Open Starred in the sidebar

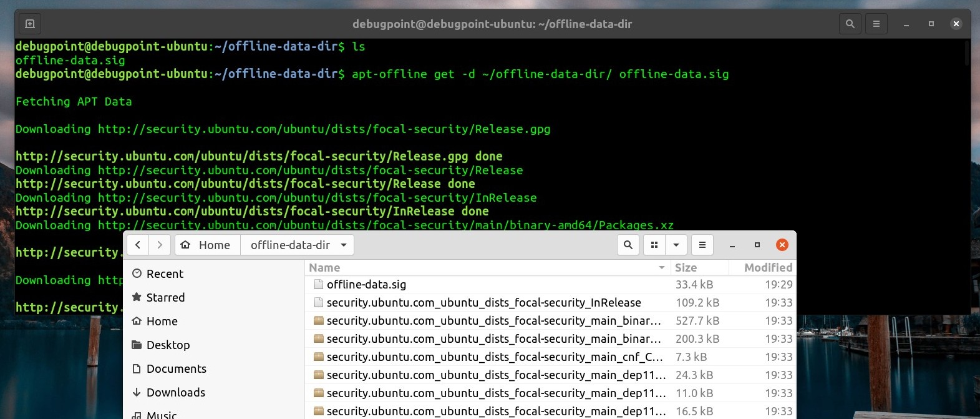[x=165, y=297]
